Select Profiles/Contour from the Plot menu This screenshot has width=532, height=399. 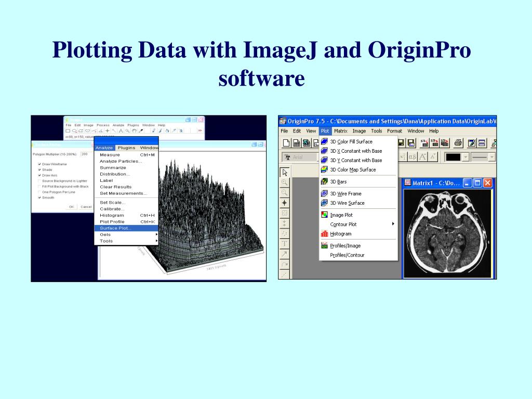(358, 255)
